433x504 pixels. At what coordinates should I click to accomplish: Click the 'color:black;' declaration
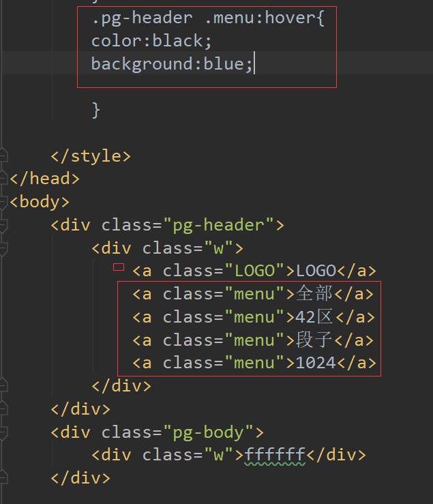click(x=151, y=41)
